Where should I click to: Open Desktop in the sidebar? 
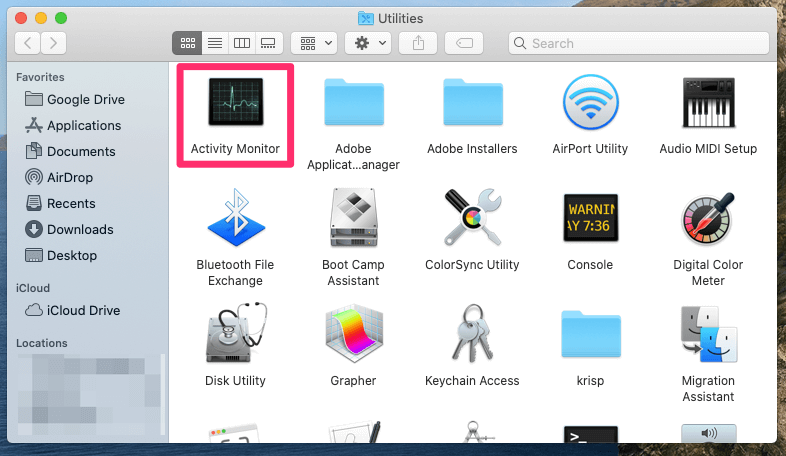point(61,256)
